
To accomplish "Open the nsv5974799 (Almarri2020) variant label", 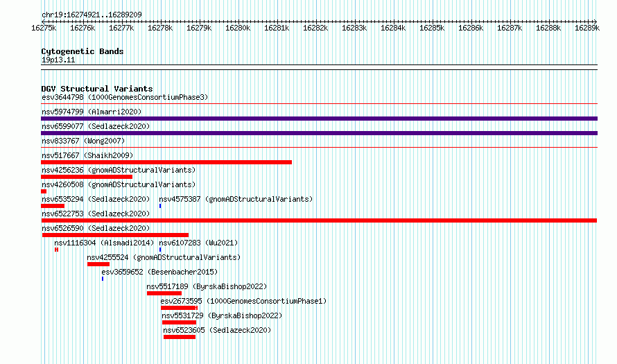I will coord(92,112).
